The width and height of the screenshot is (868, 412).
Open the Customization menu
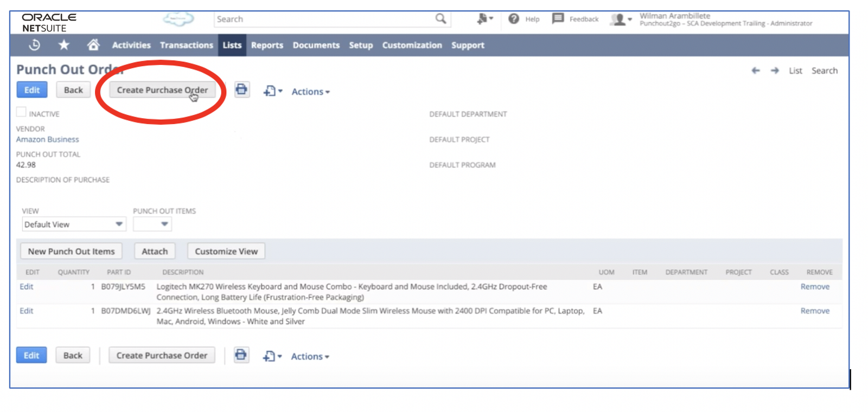coord(412,45)
